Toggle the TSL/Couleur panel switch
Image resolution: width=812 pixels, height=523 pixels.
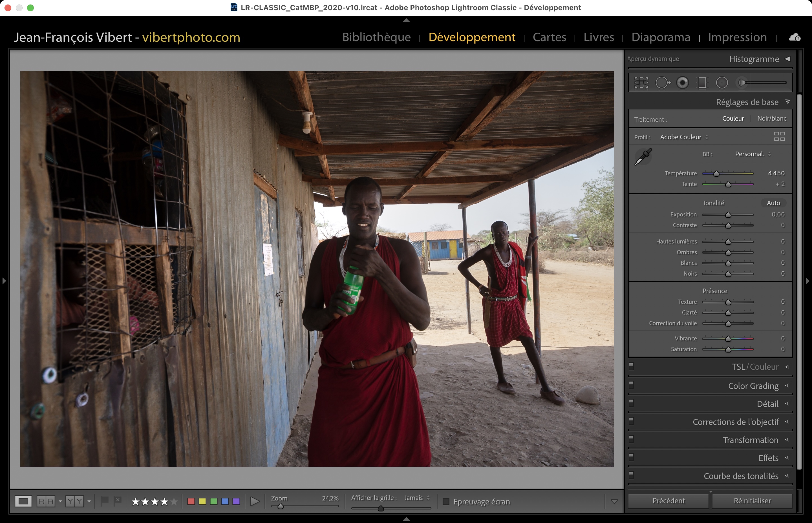[x=631, y=366]
